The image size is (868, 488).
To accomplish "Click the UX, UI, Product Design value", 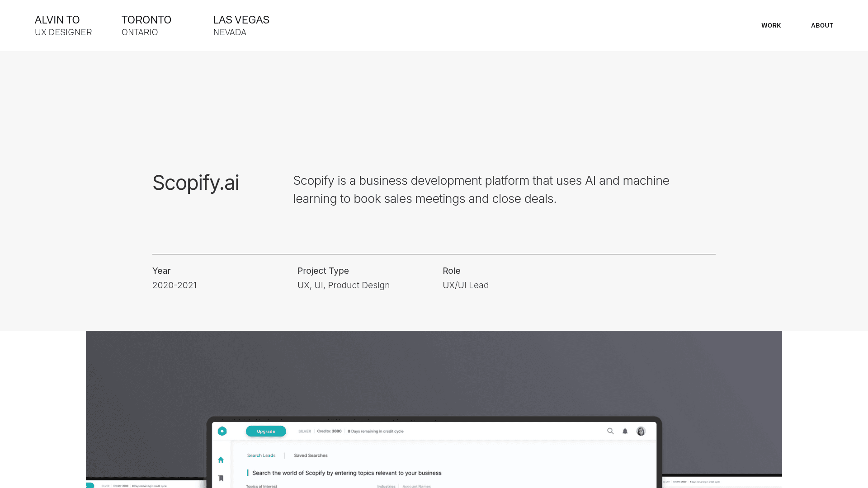I will coord(344,285).
